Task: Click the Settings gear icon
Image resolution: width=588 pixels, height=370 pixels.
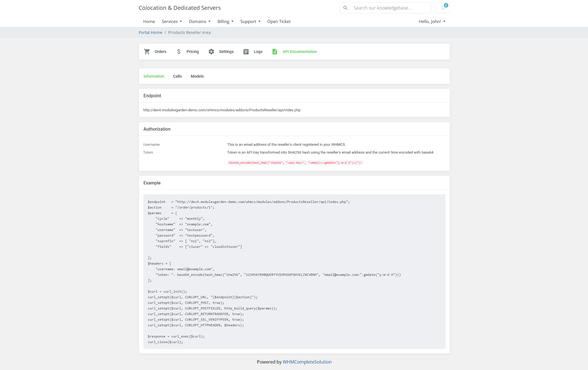Action: pyautogui.click(x=211, y=52)
